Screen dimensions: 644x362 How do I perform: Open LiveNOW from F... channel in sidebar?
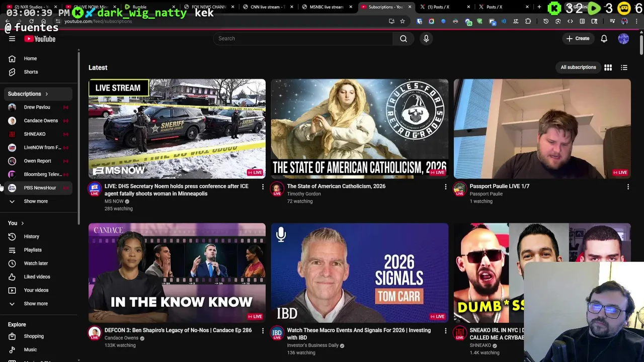click(39, 147)
